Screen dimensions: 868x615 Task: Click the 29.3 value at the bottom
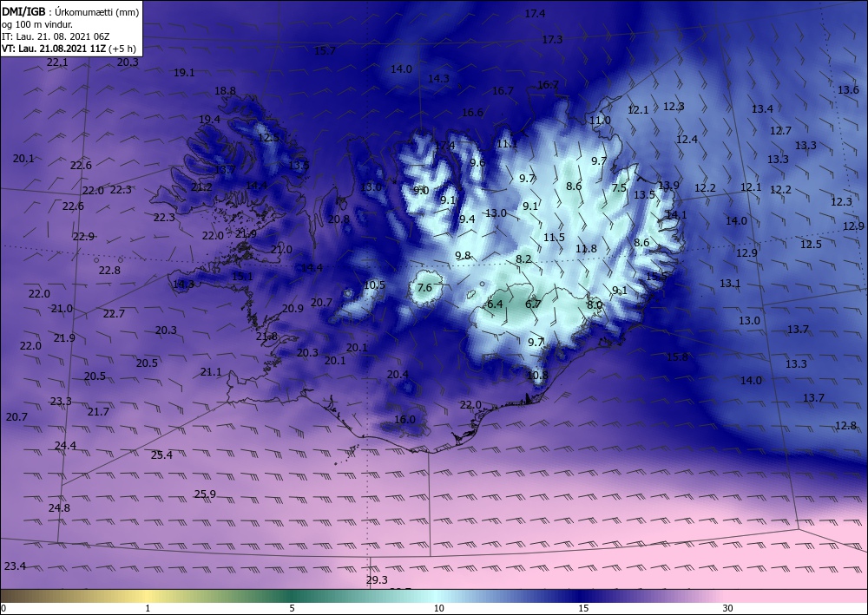377,579
